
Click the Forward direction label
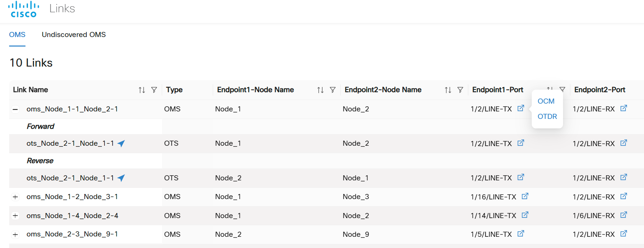[40, 126]
